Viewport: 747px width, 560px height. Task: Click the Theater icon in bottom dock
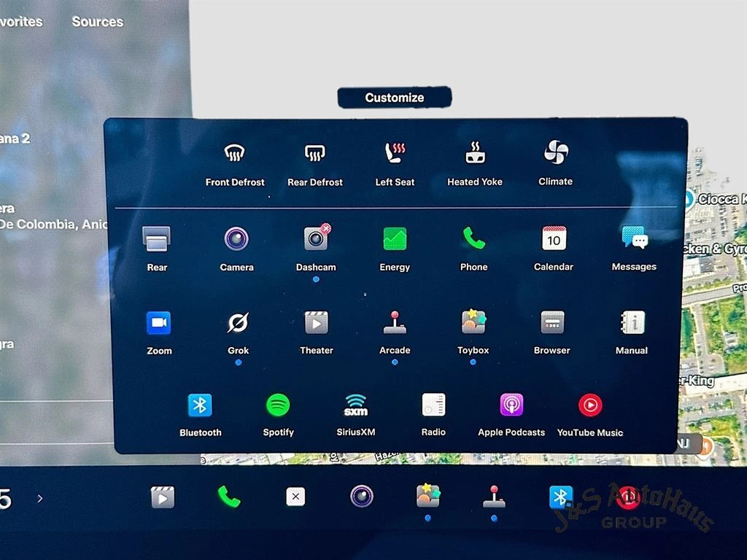(163, 497)
